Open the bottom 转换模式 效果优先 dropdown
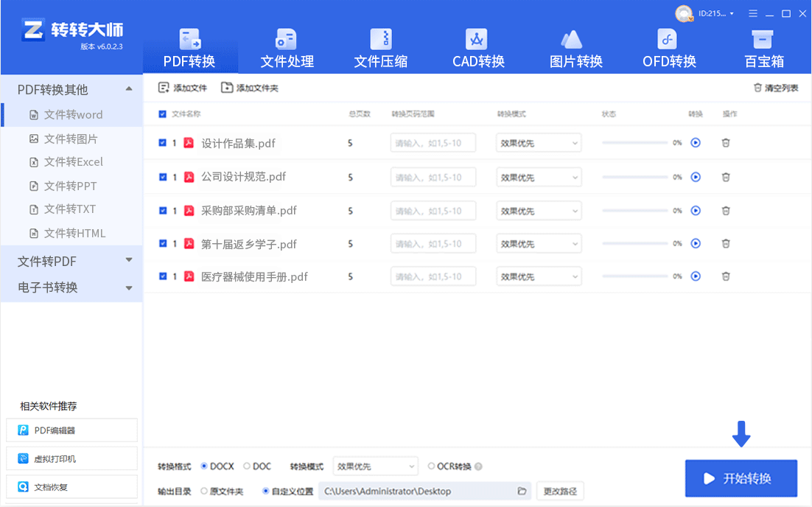Viewport: 812px width, 507px height. [x=376, y=466]
